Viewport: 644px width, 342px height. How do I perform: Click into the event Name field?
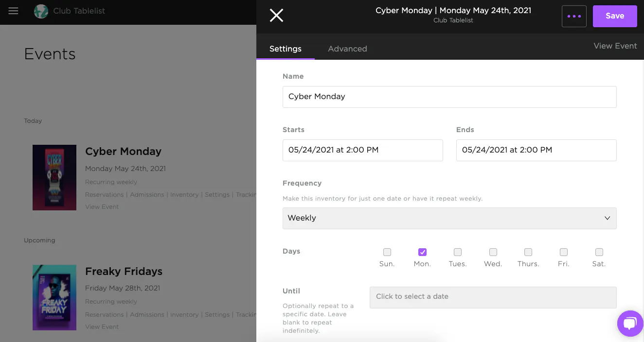[x=449, y=97]
